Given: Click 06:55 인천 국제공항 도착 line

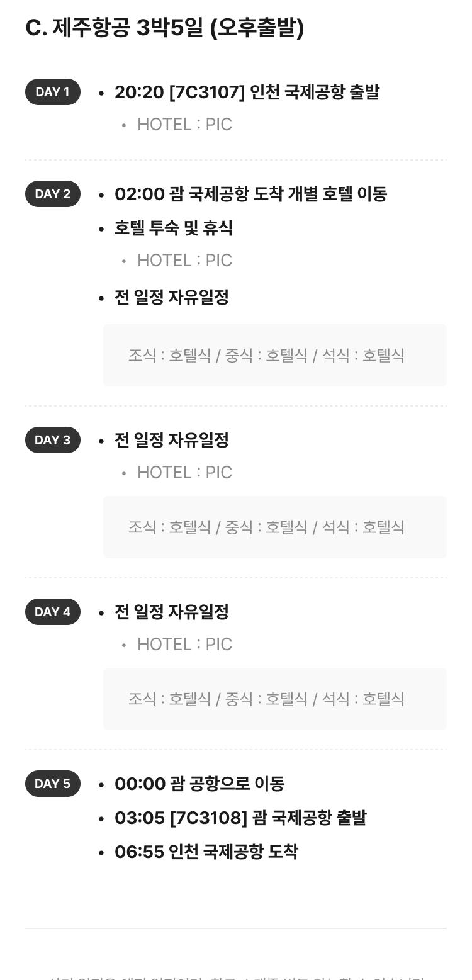Looking at the screenshot, I should (x=206, y=852).
